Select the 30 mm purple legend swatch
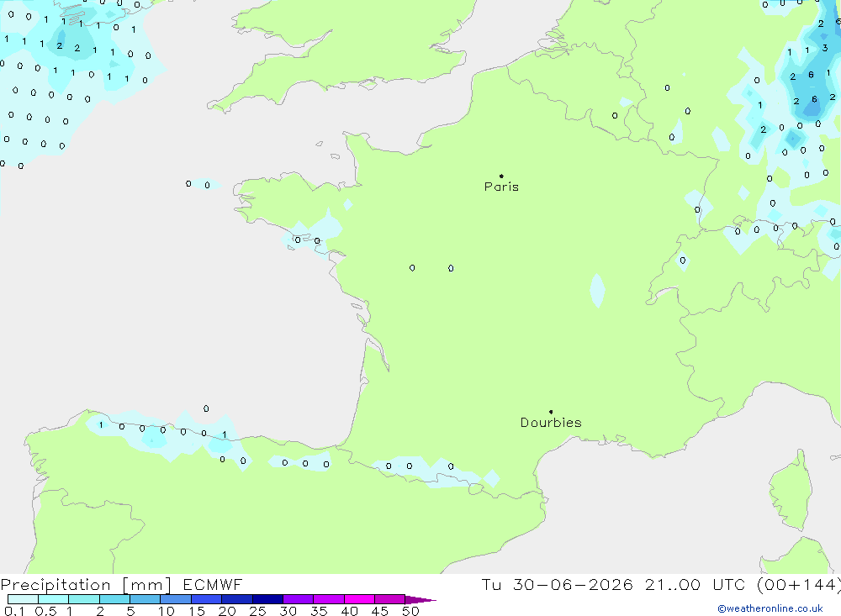 298,599
